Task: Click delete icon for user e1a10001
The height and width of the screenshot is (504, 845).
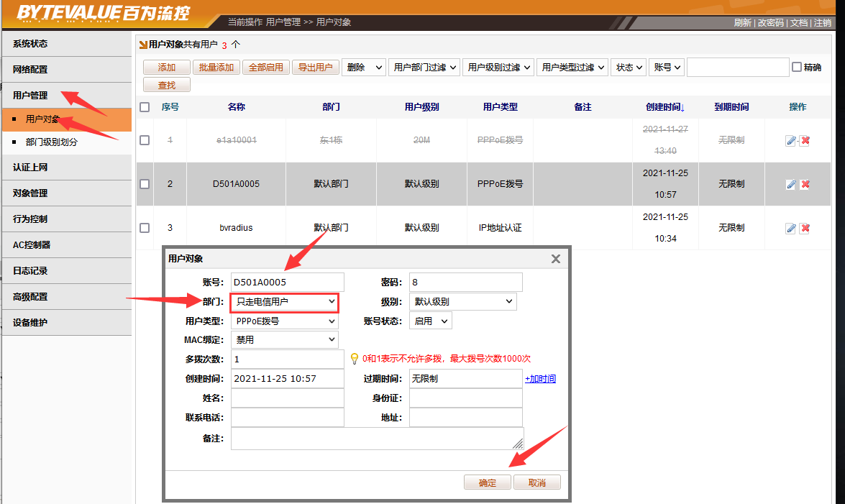Action: (x=805, y=141)
